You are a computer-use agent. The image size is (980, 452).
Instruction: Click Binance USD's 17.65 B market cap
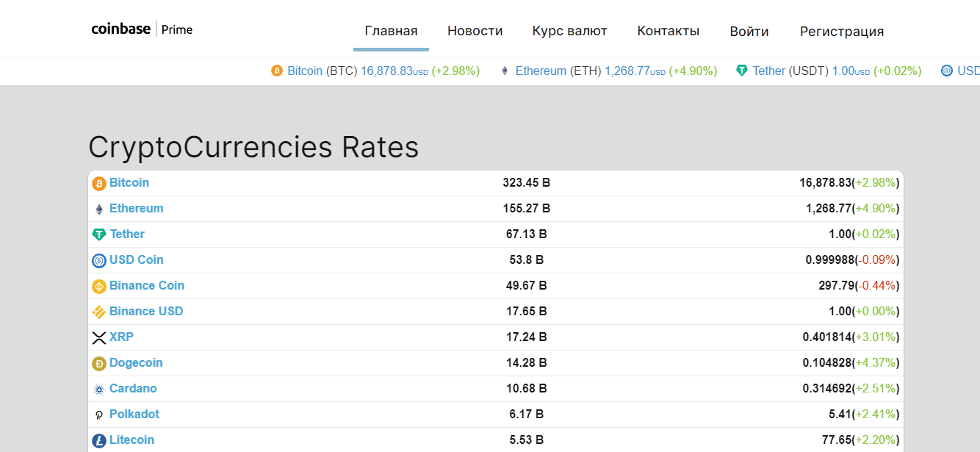(x=527, y=311)
